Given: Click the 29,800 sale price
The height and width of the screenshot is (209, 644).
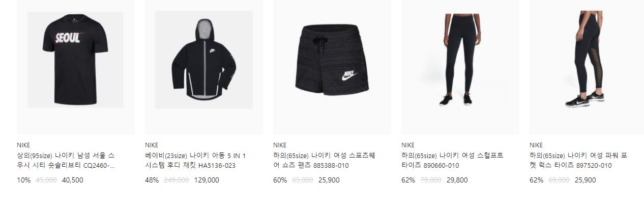Looking at the screenshot, I should [457, 180].
